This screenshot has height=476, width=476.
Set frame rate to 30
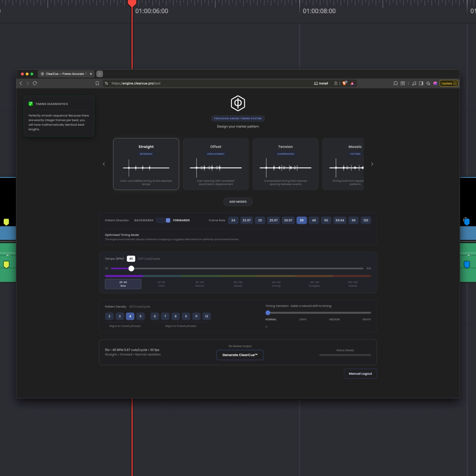[302, 220]
